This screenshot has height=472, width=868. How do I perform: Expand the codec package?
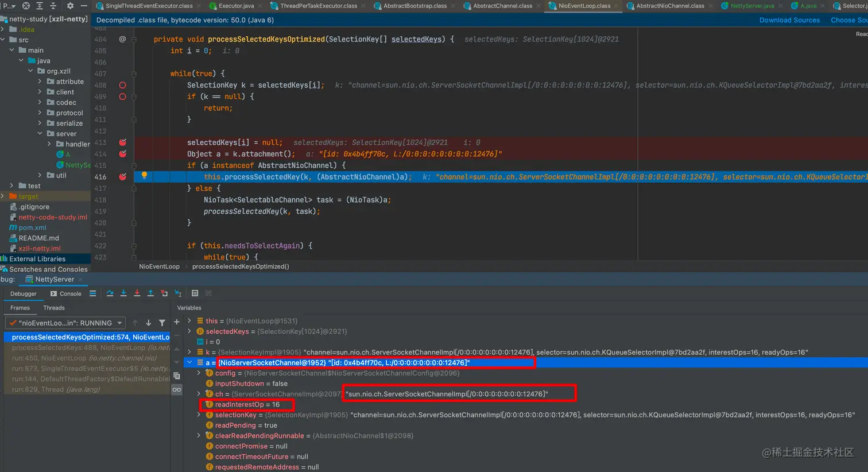coord(40,102)
